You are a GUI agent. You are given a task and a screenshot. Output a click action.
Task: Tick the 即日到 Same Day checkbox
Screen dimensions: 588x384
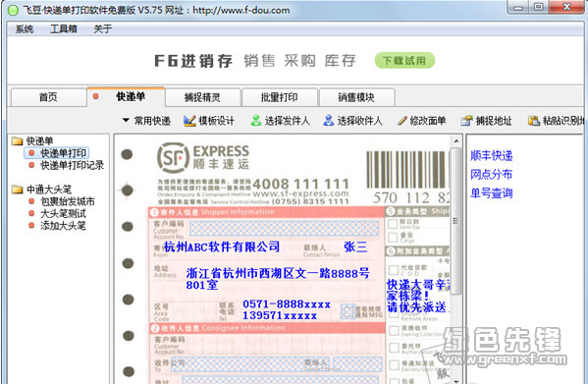393,224
